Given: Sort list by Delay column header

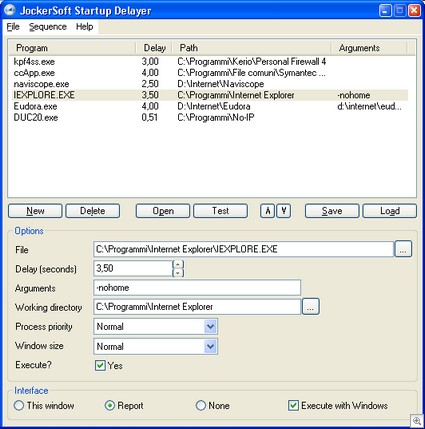Looking at the screenshot, I should (155, 48).
